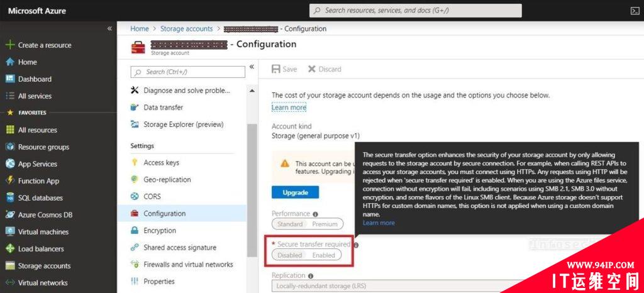Click the menu Search (Ctrl+/) field

187,72
